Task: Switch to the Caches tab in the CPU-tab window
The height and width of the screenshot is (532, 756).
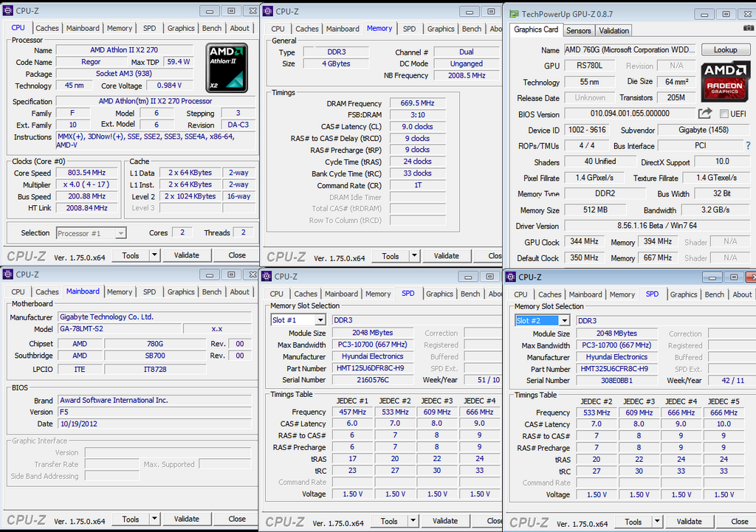Action: (x=47, y=28)
